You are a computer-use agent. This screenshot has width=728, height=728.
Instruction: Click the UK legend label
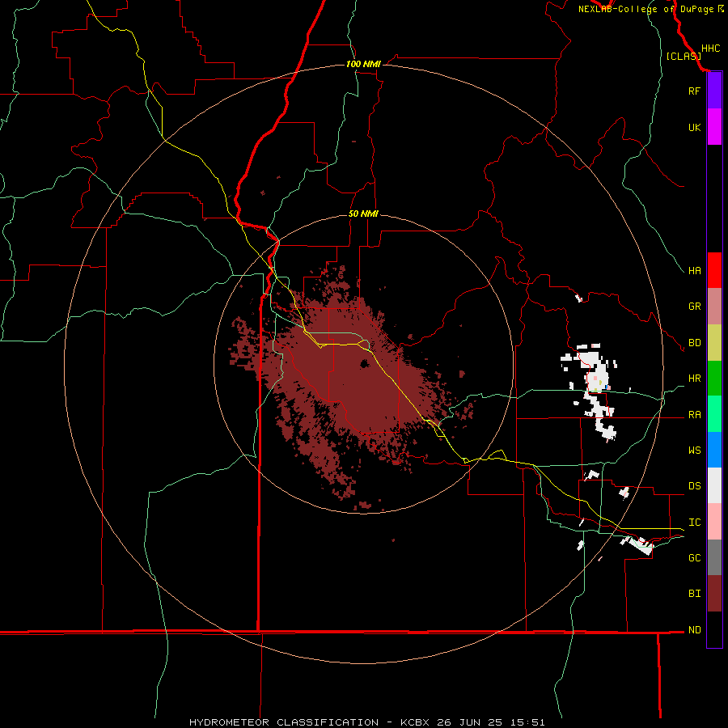[x=694, y=127]
